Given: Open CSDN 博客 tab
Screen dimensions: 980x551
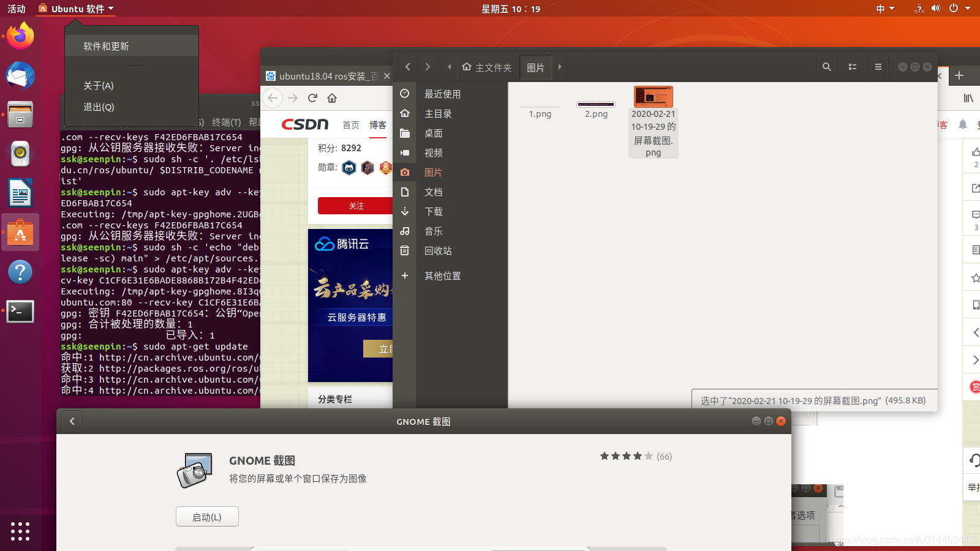Looking at the screenshot, I should (378, 125).
